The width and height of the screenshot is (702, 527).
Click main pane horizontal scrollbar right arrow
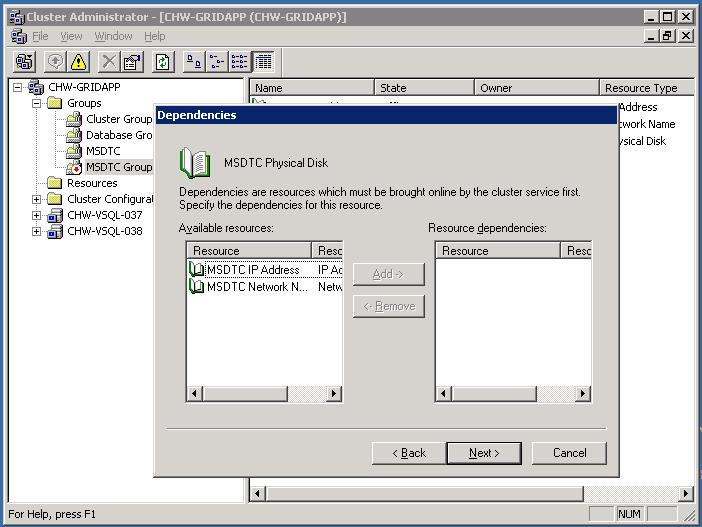pyautogui.click(x=685, y=494)
